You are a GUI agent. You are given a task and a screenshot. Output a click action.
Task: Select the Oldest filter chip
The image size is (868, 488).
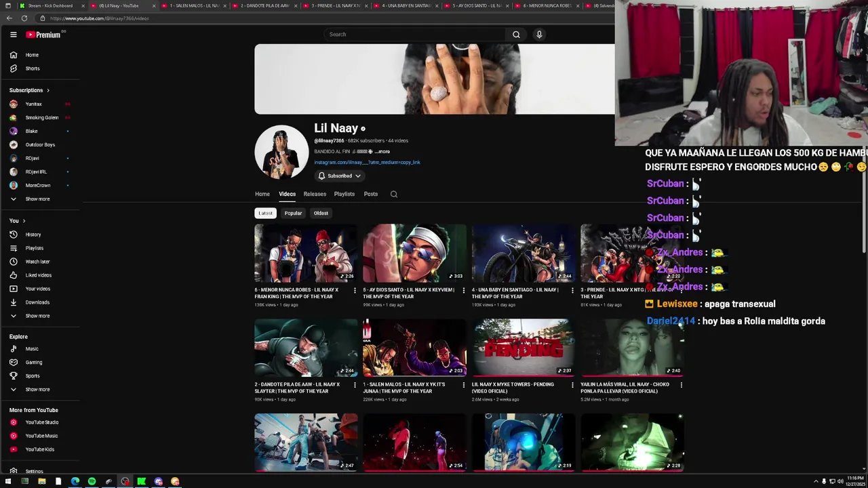[321, 213]
